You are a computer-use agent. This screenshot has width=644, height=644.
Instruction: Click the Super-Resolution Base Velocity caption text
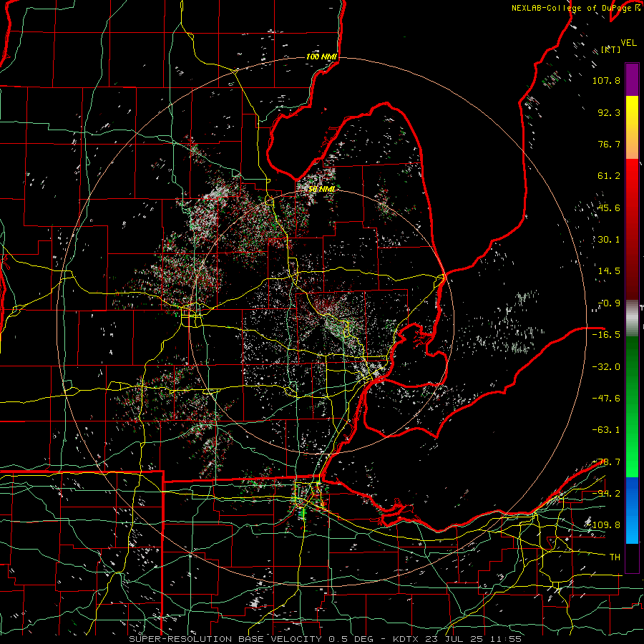326,639
